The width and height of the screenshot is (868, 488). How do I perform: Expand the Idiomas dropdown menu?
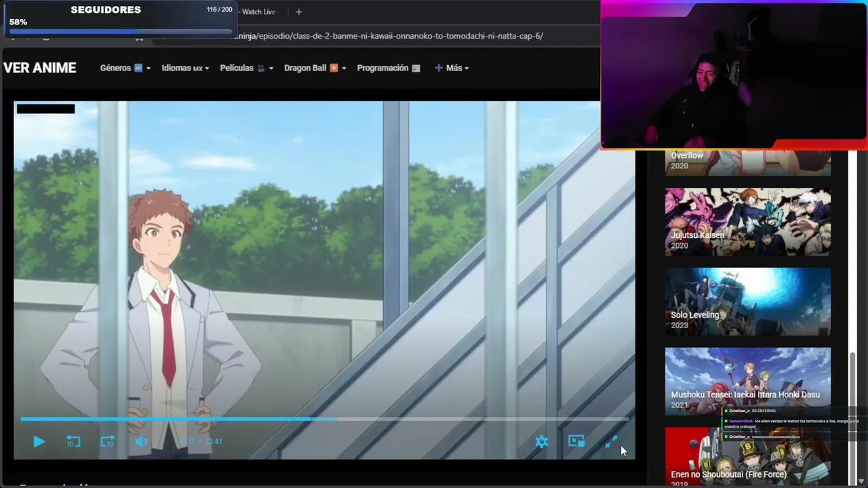point(185,68)
